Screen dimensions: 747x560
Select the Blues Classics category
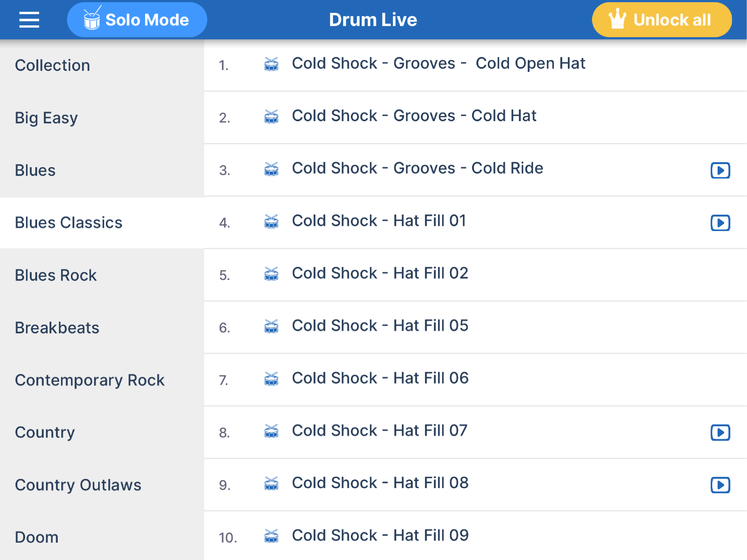(x=69, y=223)
